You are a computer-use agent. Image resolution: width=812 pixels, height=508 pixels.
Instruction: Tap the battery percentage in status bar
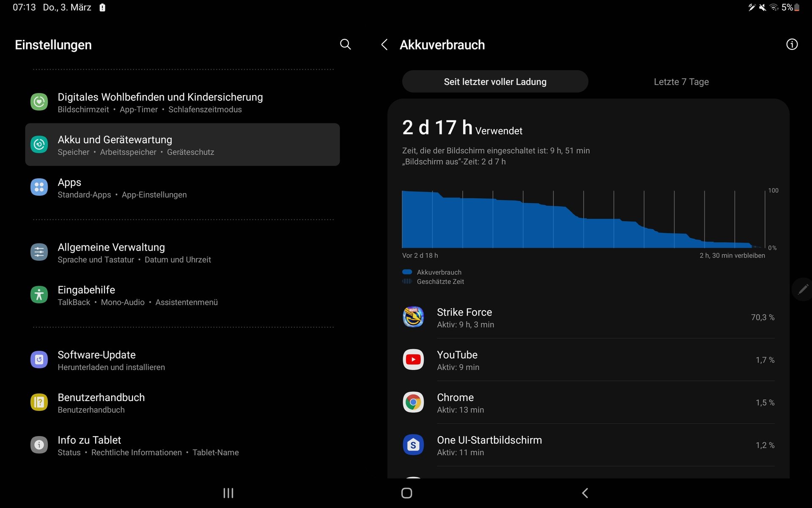pos(787,7)
